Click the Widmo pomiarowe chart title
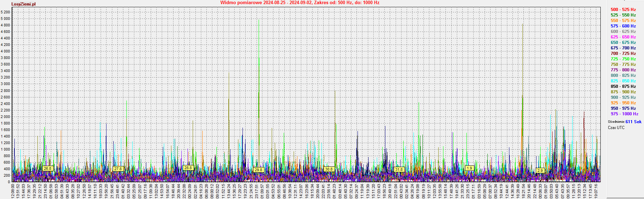The height and width of the screenshot is (199, 644). (300, 3)
